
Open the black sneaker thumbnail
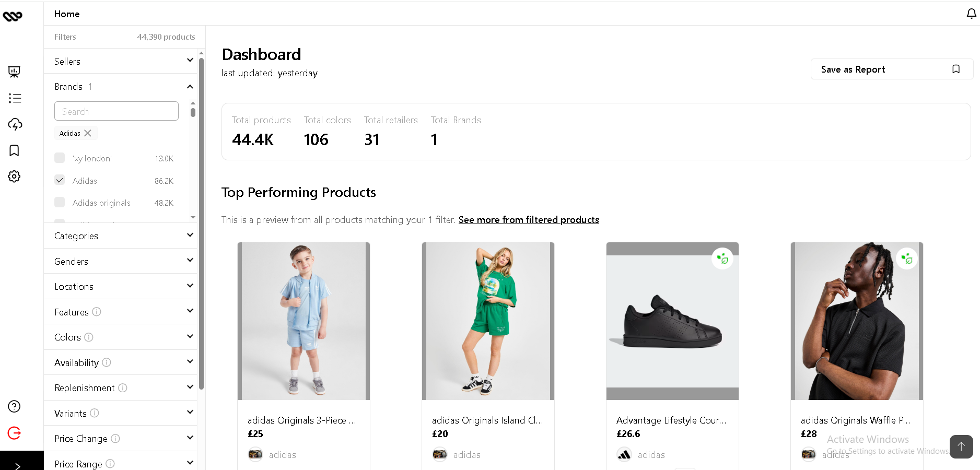[x=672, y=321]
